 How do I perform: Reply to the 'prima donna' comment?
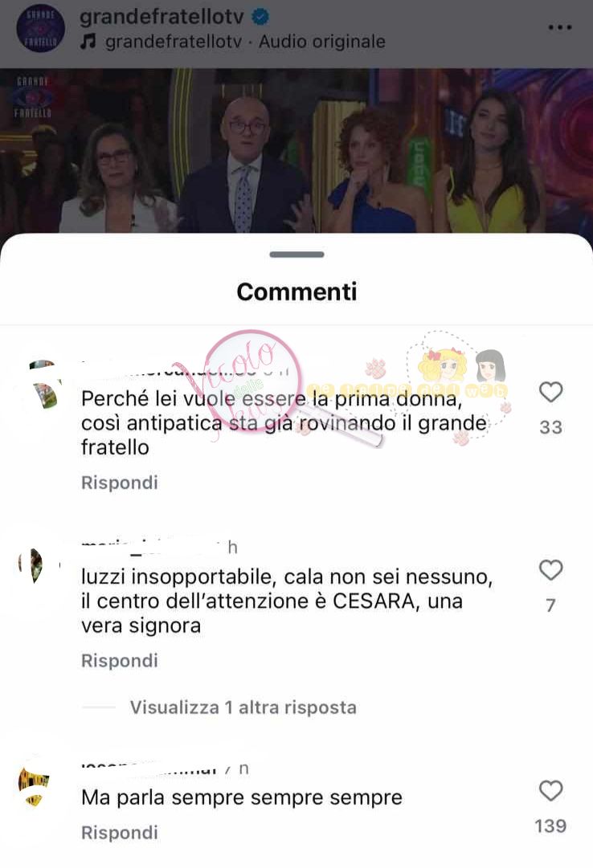(x=119, y=483)
